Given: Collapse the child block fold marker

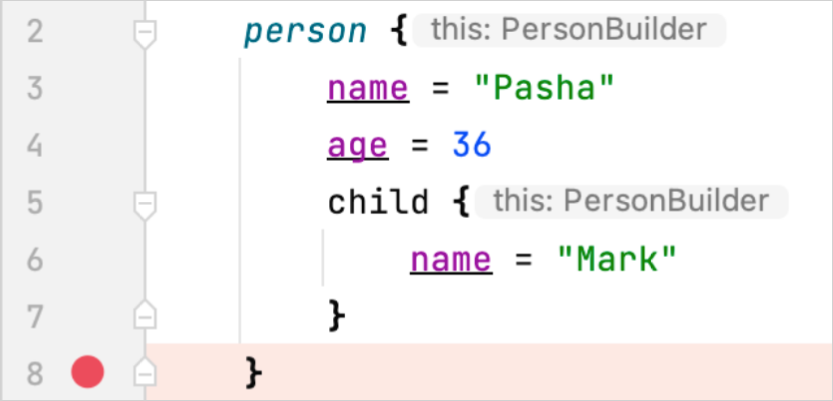Looking at the screenshot, I should [146, 204].
